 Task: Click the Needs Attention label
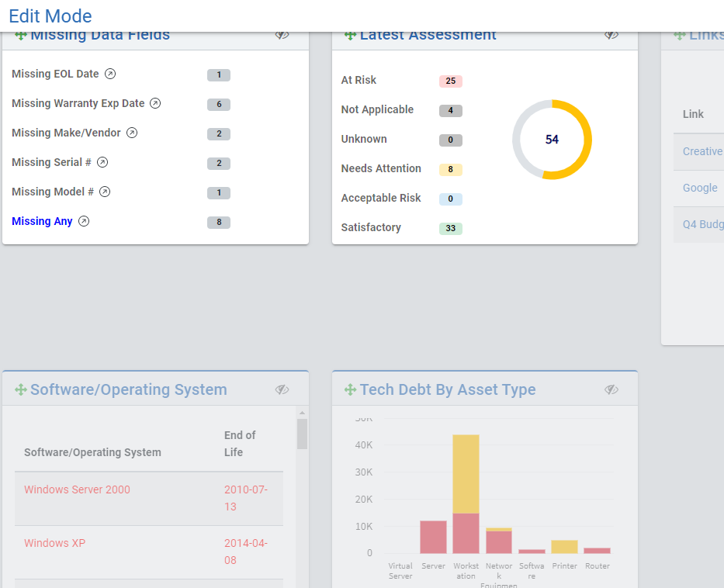point(381,169)
